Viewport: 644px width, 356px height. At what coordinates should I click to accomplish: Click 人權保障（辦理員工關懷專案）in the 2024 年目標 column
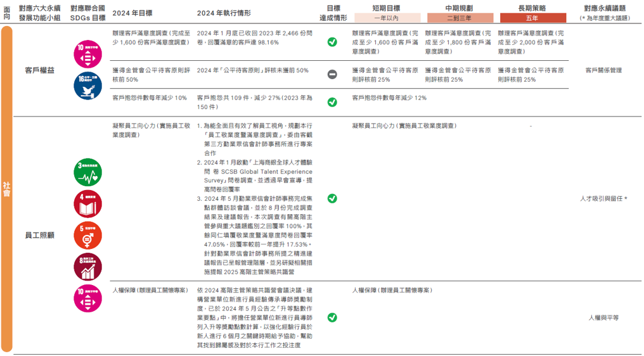(x=150, y=290)
